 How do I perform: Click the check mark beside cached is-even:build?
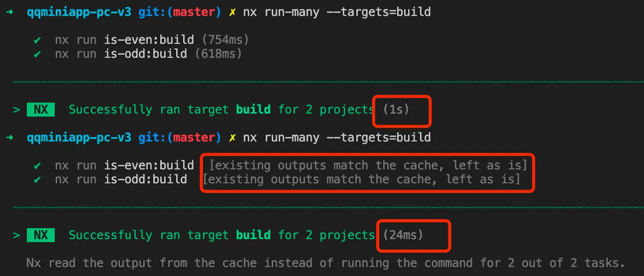click(x=37, y=165)
